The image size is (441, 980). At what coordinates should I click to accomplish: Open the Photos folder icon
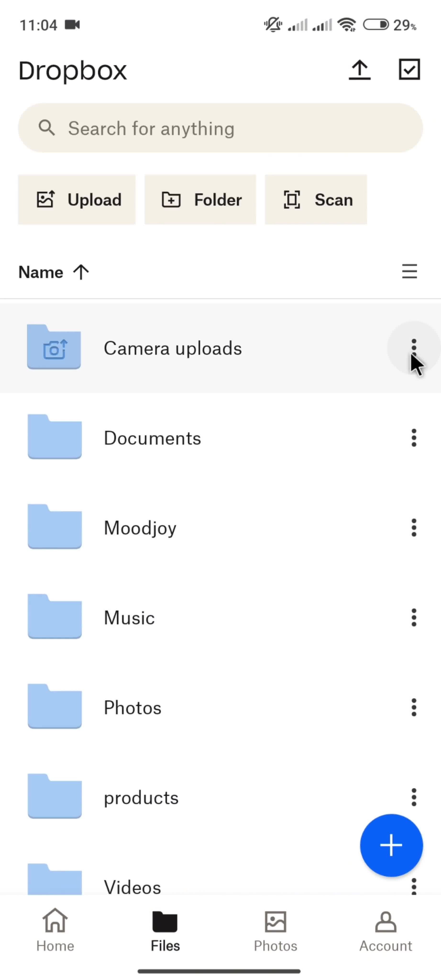pos(55,707)
